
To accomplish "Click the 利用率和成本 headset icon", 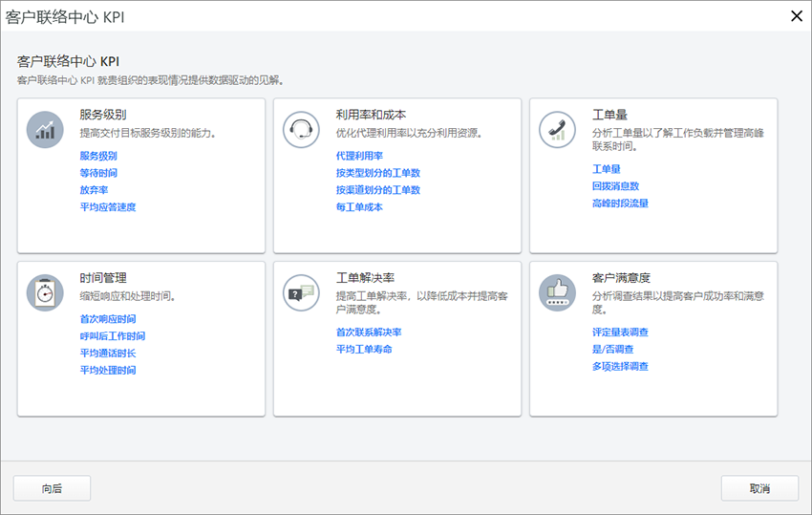I will (301, 129).
